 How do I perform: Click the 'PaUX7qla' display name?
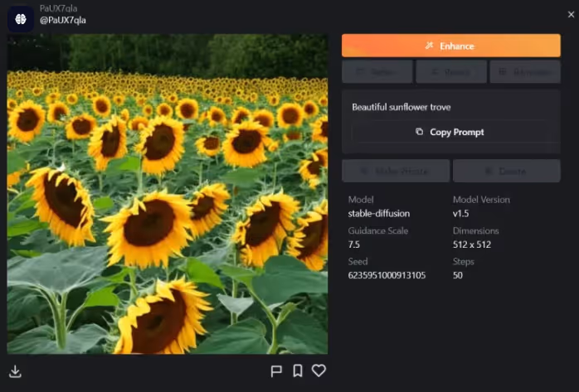pyautogui.click(x=58, y=8)
